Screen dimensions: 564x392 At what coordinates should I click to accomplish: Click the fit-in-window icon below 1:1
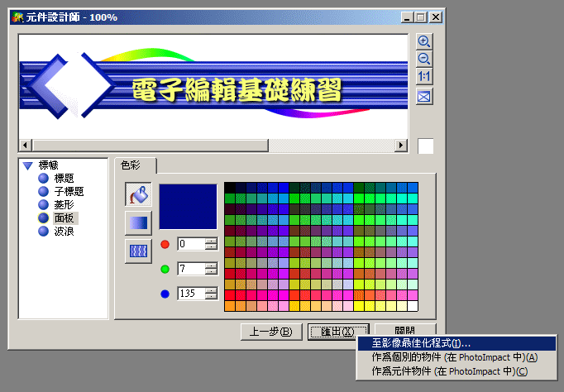[x=424, y=97]
